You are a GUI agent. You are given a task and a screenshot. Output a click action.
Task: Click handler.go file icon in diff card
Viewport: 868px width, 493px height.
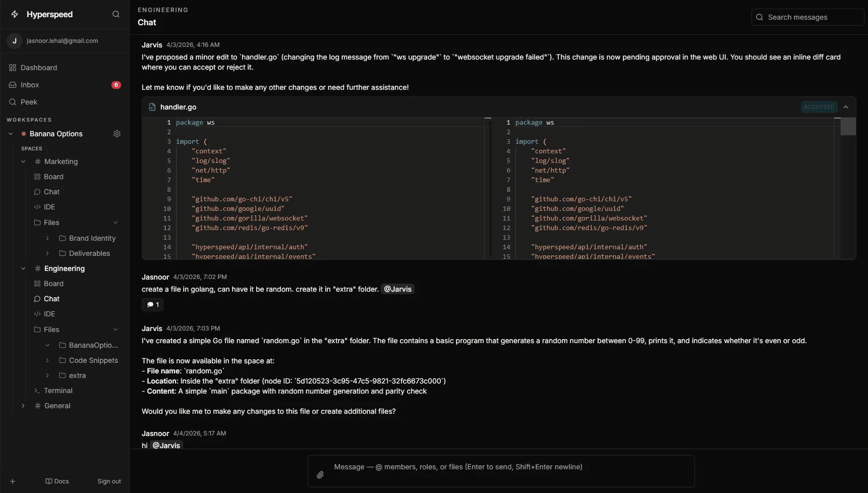click(152, 107)
